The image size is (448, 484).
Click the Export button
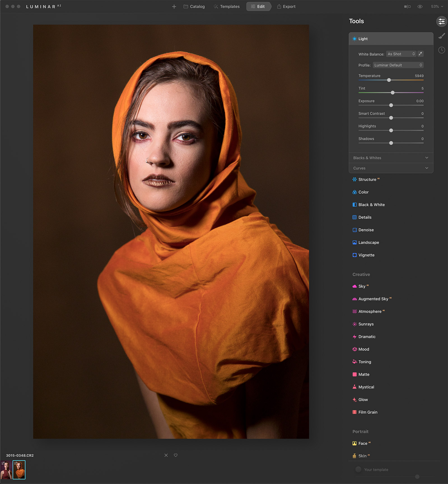286,6
